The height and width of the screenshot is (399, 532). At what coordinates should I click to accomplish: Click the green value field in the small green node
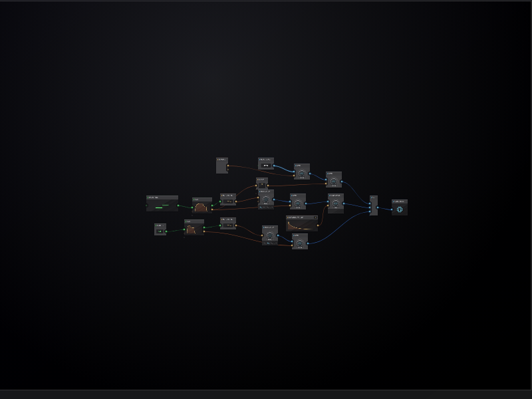click(x=160, y=231)
